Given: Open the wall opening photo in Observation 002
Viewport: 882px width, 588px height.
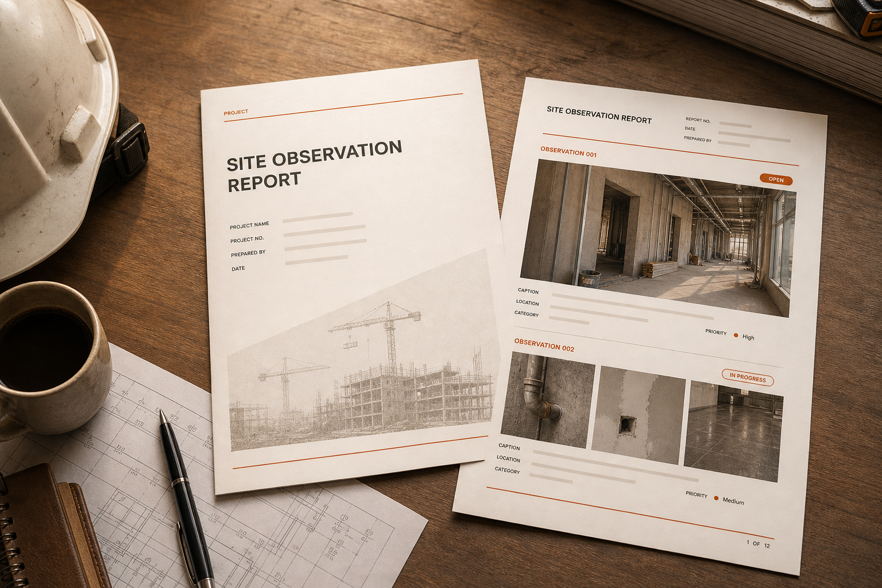Looking at the screenshot, I should (x=639, y=415).
